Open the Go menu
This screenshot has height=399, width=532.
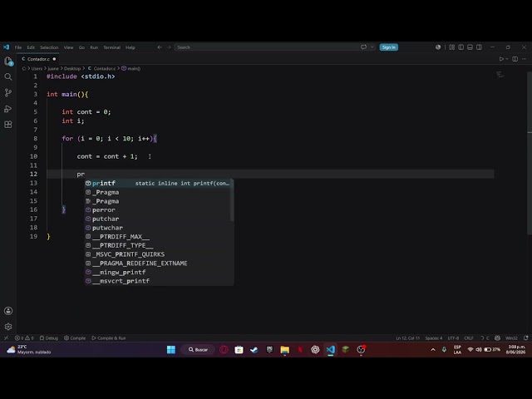(81, 47)
